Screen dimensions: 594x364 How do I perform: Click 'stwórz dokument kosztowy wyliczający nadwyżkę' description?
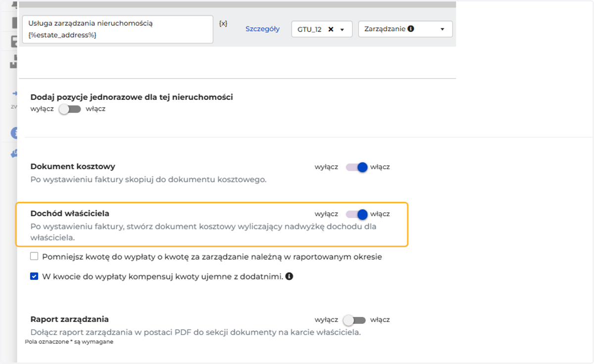(x=203, y=232)
